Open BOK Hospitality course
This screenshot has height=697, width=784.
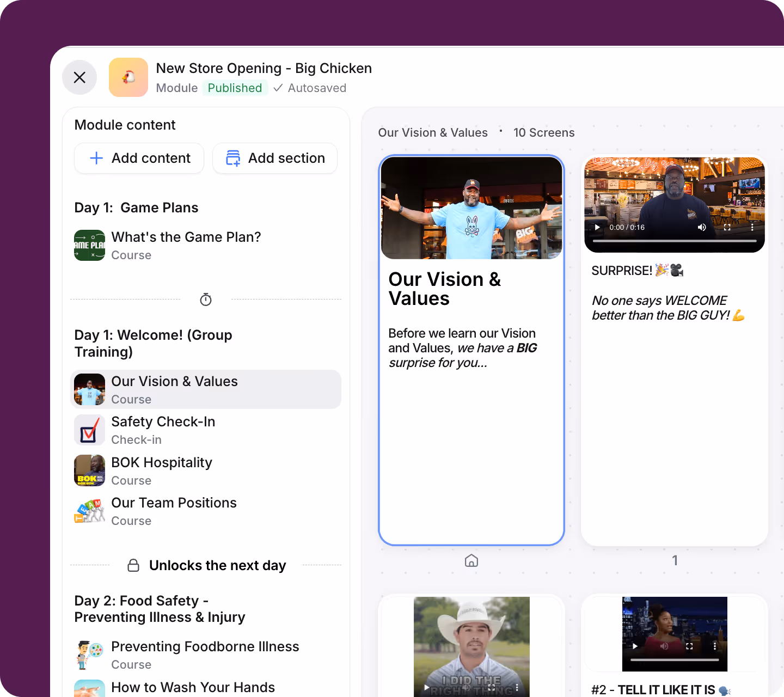pyautogui.click(x=206, y=470)
